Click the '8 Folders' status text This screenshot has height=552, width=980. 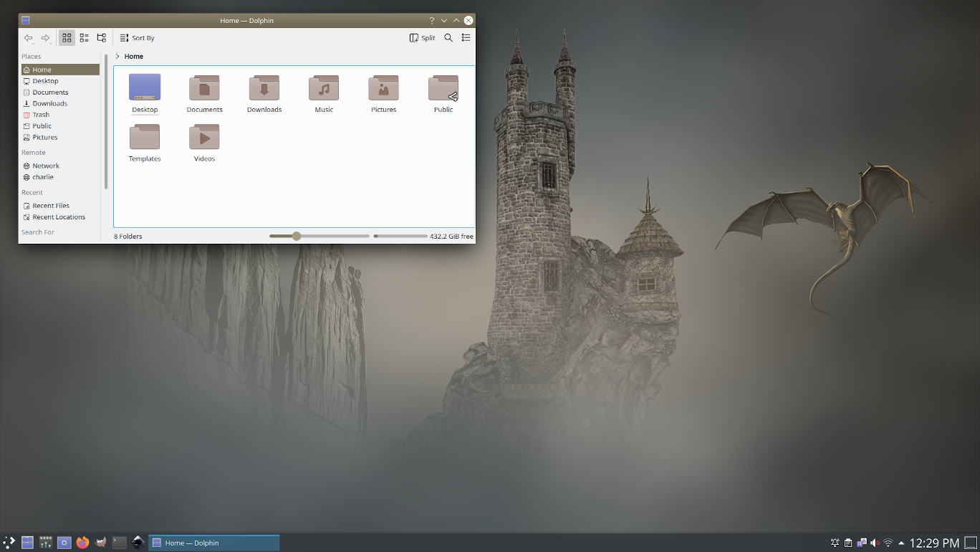point(128,236)
